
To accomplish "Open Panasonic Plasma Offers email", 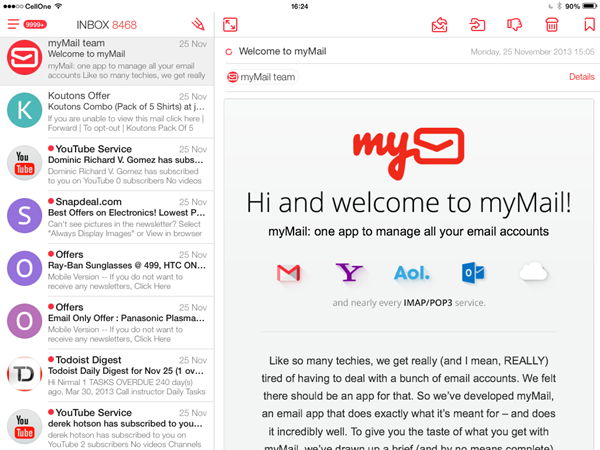I will tap(107, 323).
